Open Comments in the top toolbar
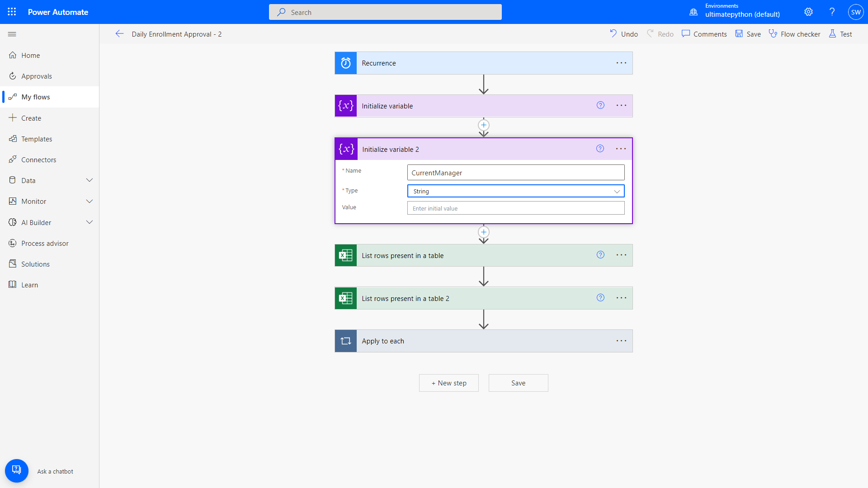This screenshot has height=488, width=868. coord(704,34)
